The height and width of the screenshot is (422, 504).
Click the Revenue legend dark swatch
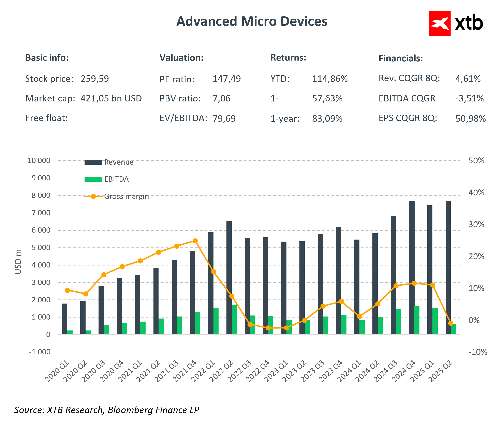tap(93, 162)
